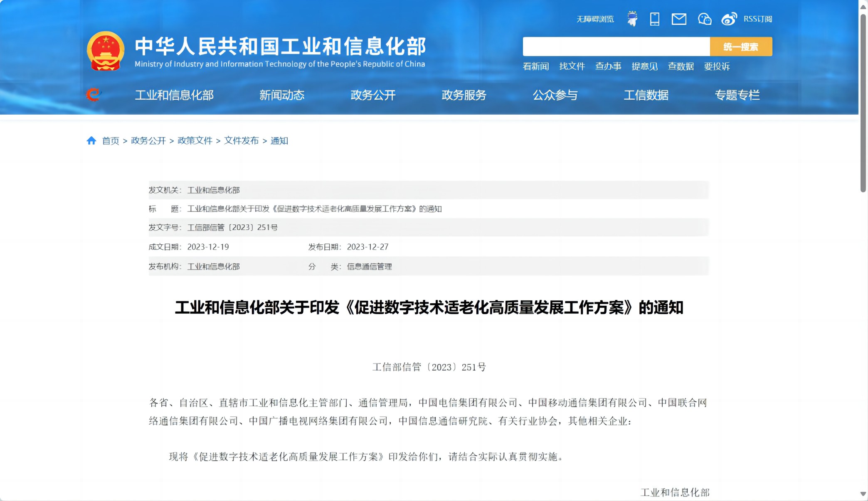Click the scroll down arrow of the scrollbar
Image resolution: width=868 pixels, height=501 pixels.
(x=863, y=494)
